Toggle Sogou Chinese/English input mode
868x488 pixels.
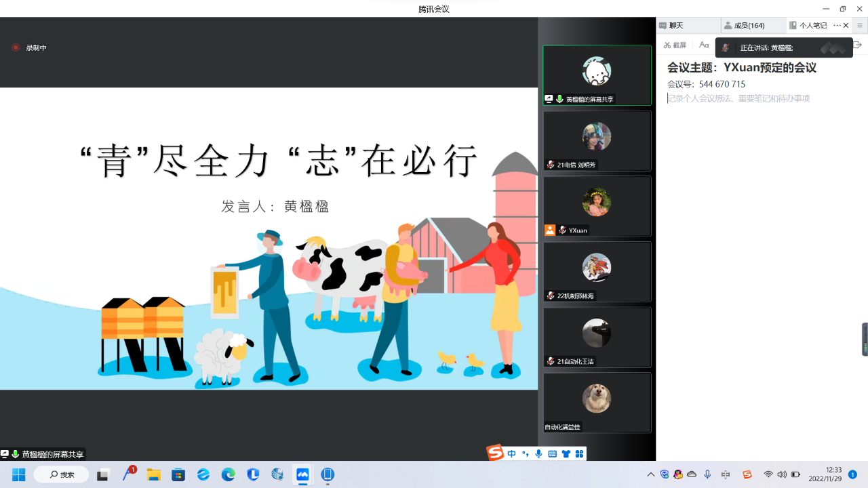[511, 454]
